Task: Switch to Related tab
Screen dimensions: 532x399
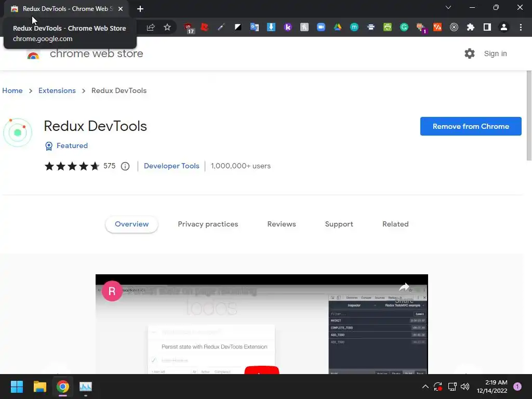Action: coord(395,224)
